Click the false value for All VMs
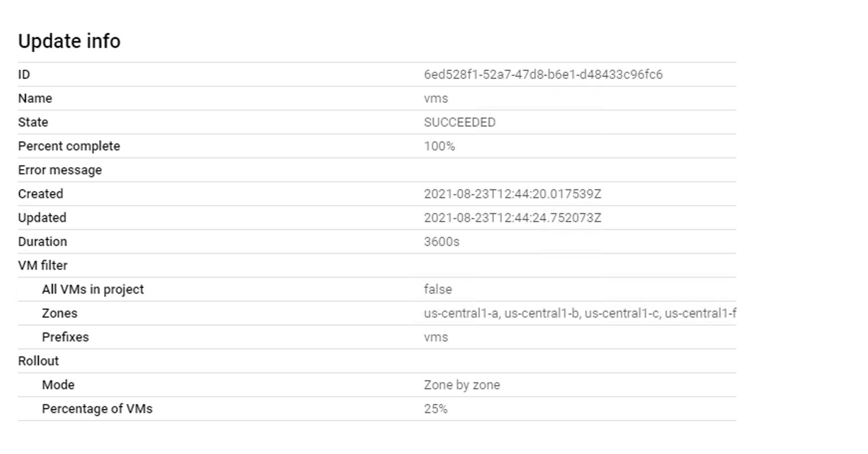Viewport: 868px width, 454px height. (x=438, y=290)
